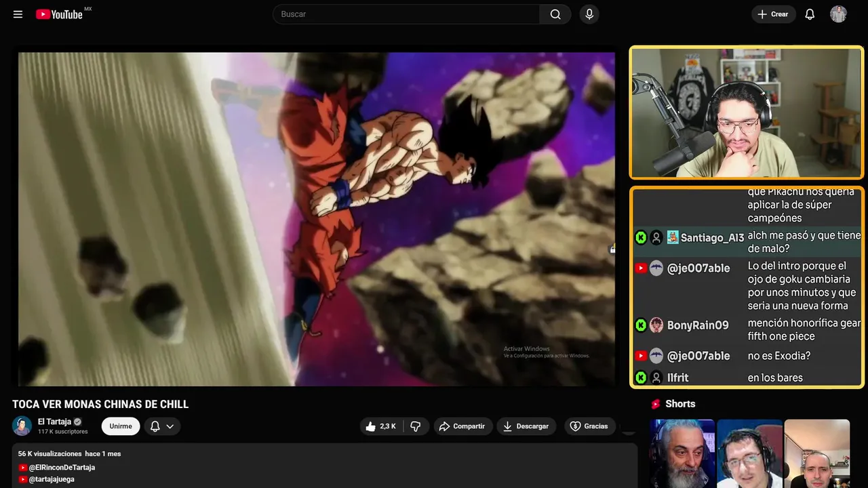Open second Shorts thumbnail with headphones man
The height and width of the screenshot is (488, 868).
749,453
